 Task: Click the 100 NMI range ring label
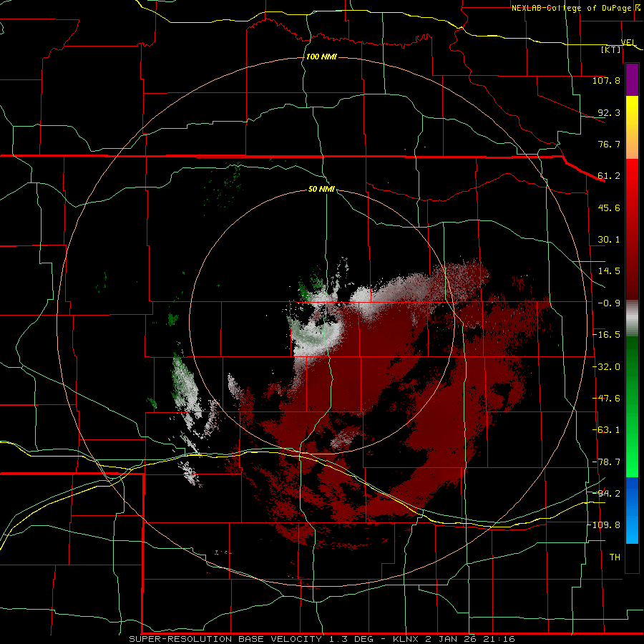click(321, 57)
